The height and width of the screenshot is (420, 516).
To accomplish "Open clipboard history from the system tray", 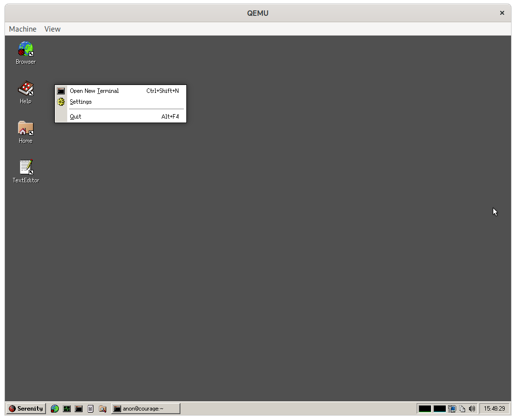I will pos(463,409).
